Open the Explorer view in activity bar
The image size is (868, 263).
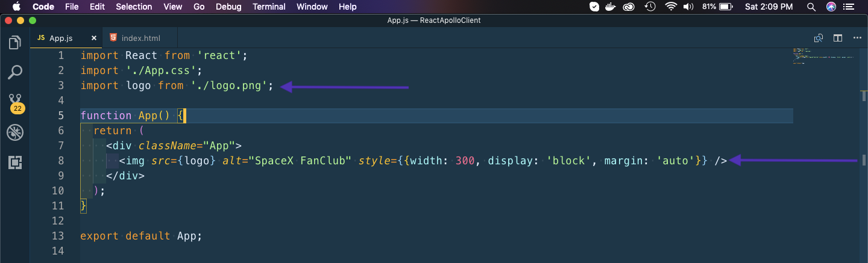[x=14, y=43]
